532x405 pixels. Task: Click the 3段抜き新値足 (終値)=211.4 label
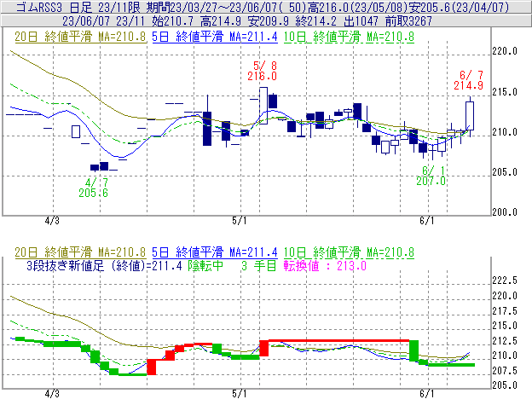tap(105, 265)
